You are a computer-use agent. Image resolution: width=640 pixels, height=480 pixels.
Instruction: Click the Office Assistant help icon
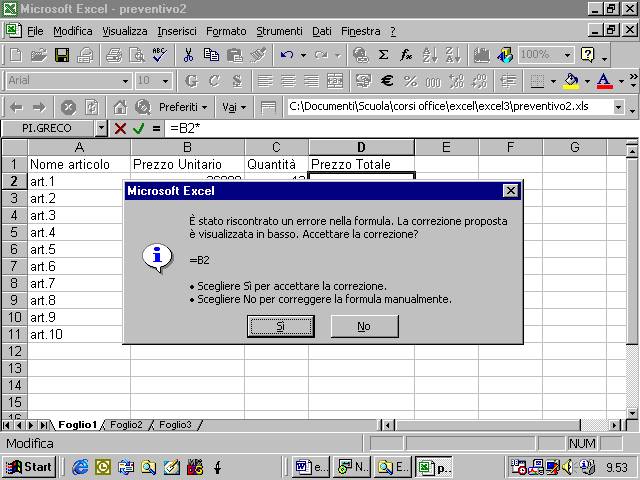pyautogui.click(x=588, y=55)
